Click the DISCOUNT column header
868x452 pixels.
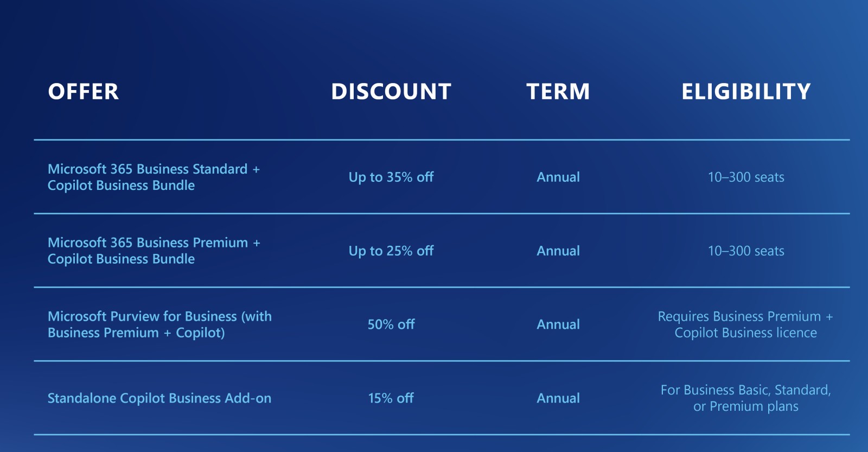[x=391, y=92]
